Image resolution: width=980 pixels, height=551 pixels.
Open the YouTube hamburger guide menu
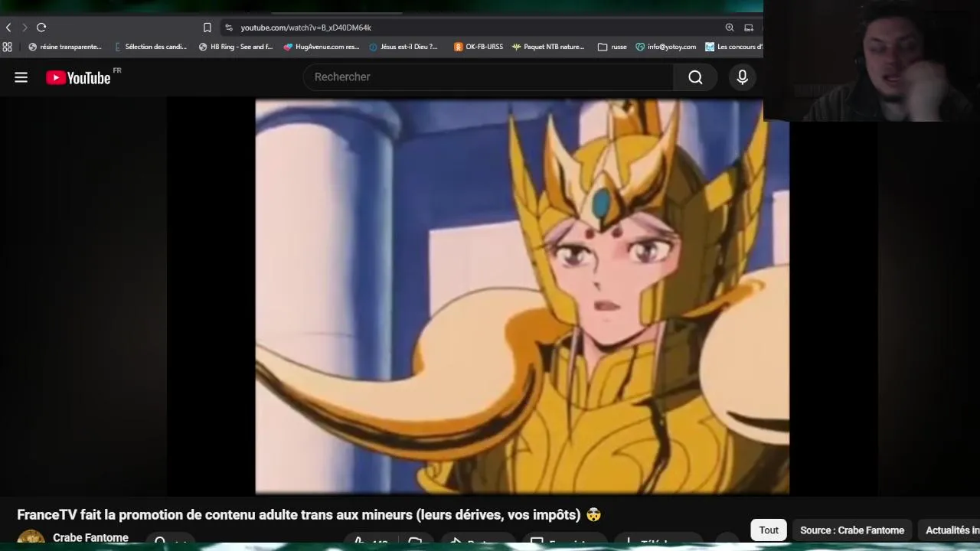(21, 77)
